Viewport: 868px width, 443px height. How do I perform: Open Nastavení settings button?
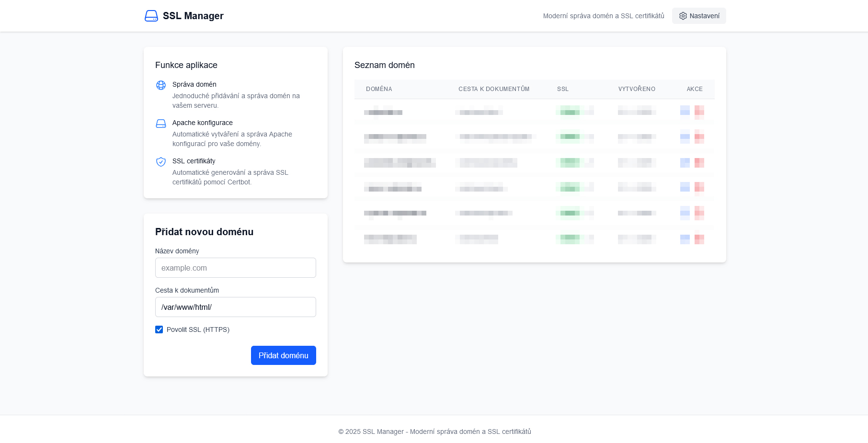pyautogui.click(x=699, y=16)
